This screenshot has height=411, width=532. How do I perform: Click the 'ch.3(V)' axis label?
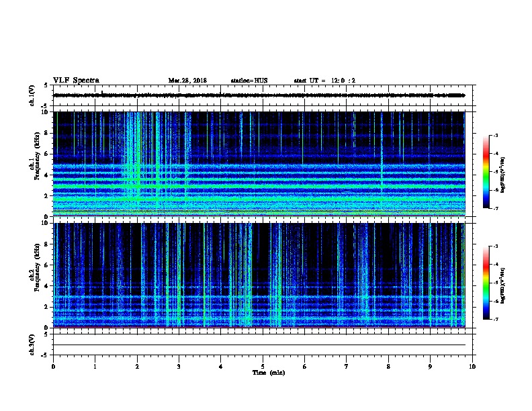point(32,345)
